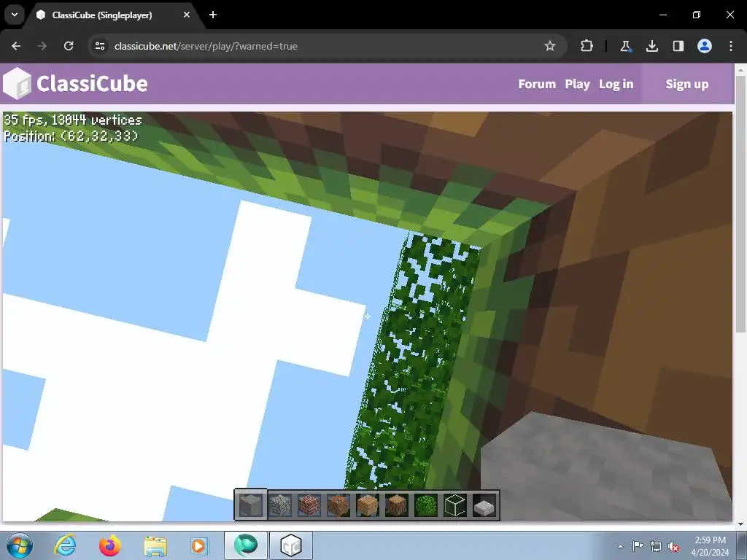This screenshot has height=560, width=747.
Task: Open the Forum page
Action: (537, 84)
